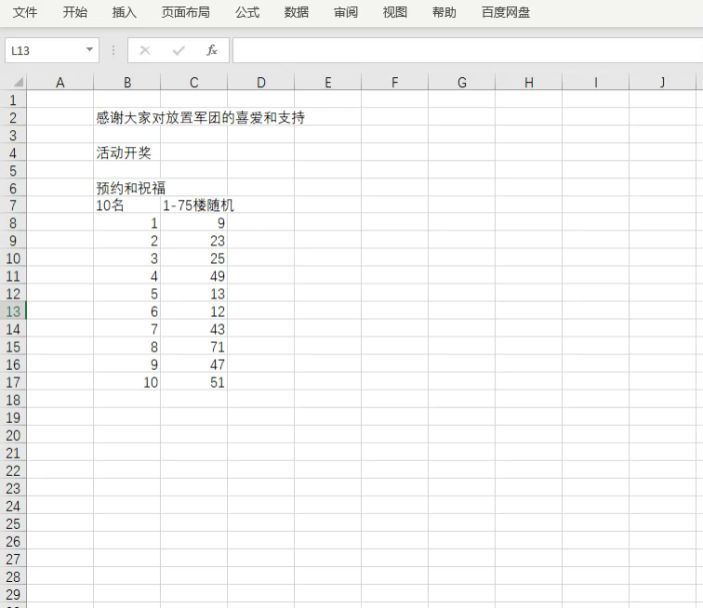Open the 公式 ribbon tab
The height and width of the screenshot is (608, 703).
click(247, 13)
